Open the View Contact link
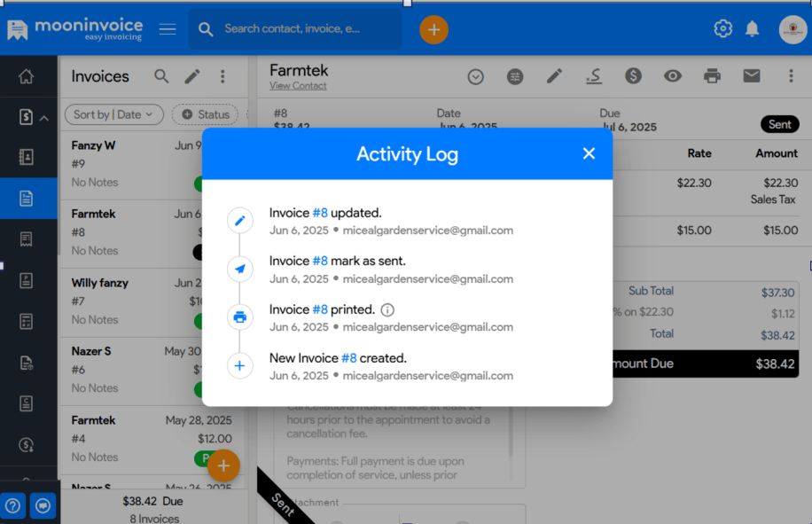 point(298,86)
